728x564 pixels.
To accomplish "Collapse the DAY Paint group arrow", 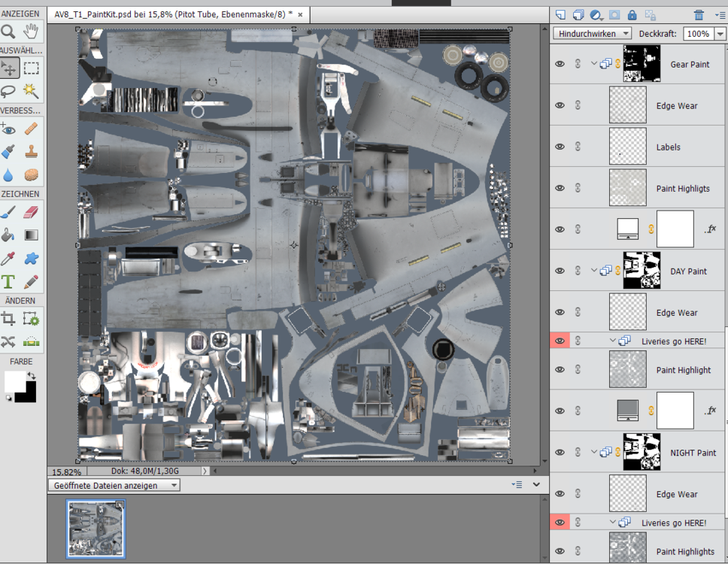I will [594, 271].
